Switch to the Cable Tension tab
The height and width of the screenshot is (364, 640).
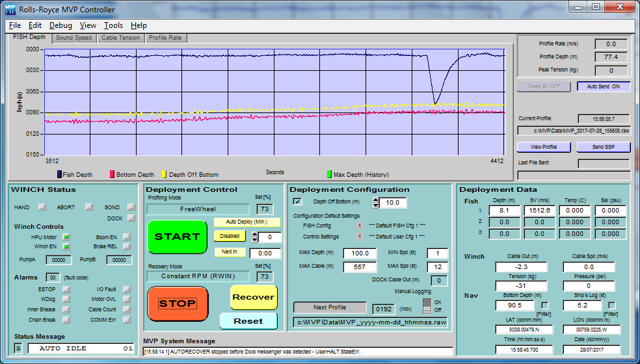(x=120, y=38)
